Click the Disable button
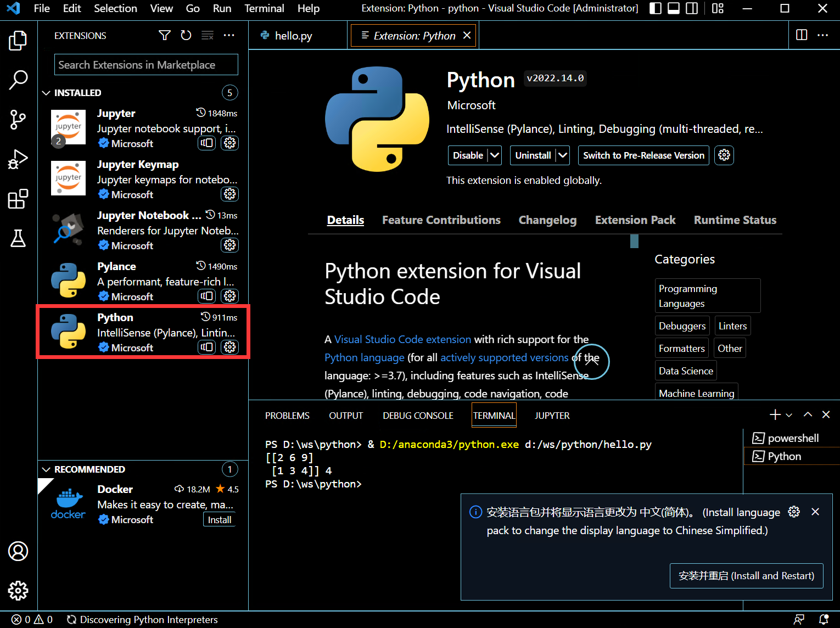 [x=468, y=155]
